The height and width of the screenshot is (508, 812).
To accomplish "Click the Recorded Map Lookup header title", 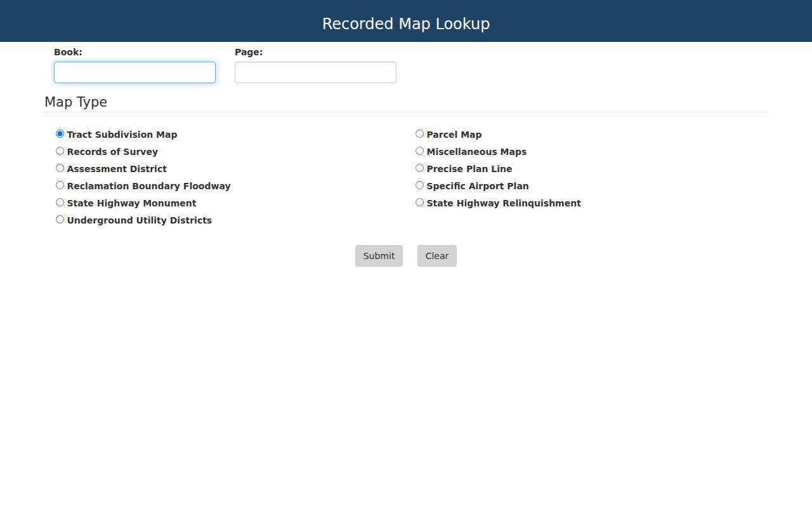I will [x=406, y=24].
